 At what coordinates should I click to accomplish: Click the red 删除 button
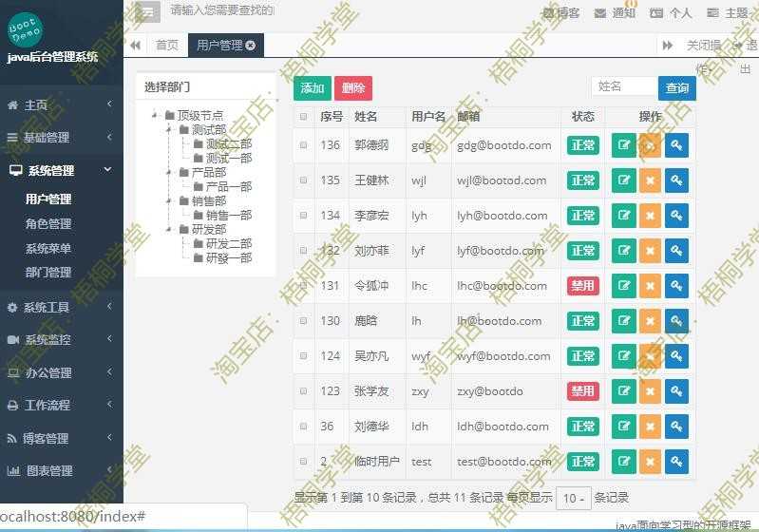[x=353, y=88]
